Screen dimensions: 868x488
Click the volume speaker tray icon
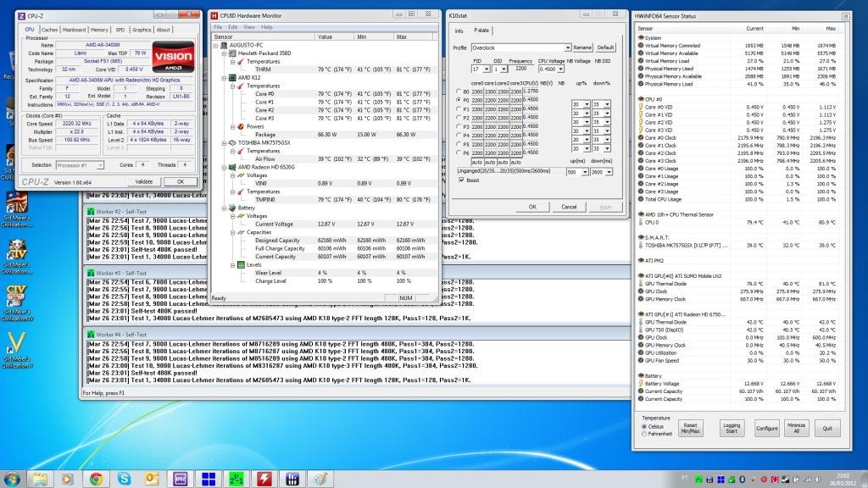(818, 480)
